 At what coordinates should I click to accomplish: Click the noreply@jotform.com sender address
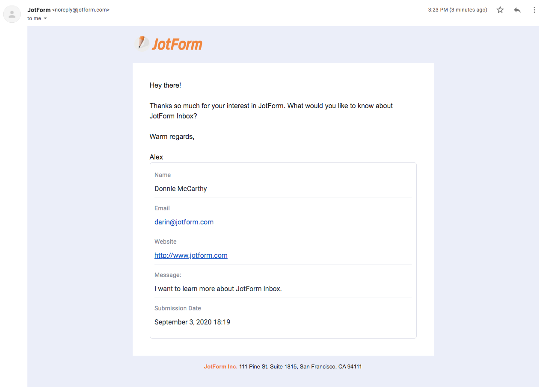coord(81,10)
